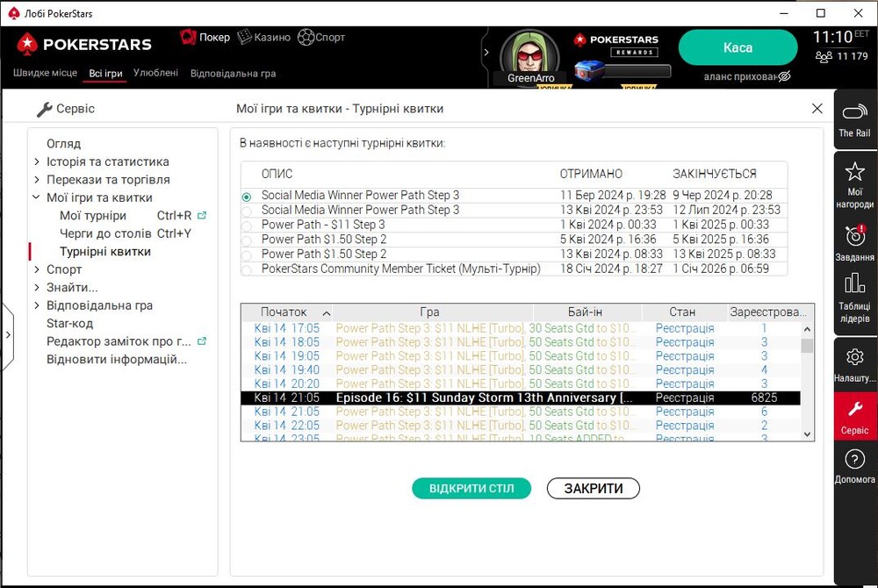Open Огляд in service menu
This screenshot has width=878, height=588.
(x=64, y=144)
